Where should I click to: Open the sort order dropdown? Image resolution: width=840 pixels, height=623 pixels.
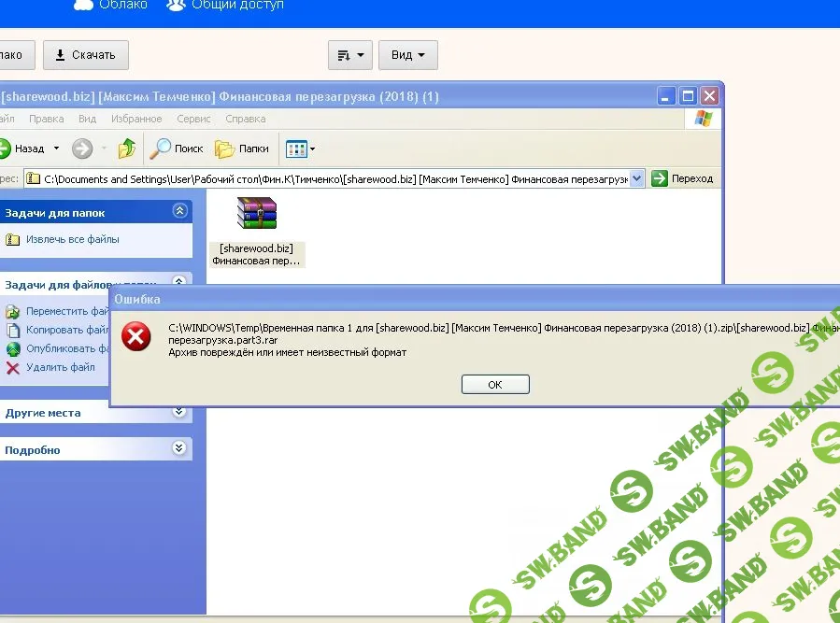(350, 55)
